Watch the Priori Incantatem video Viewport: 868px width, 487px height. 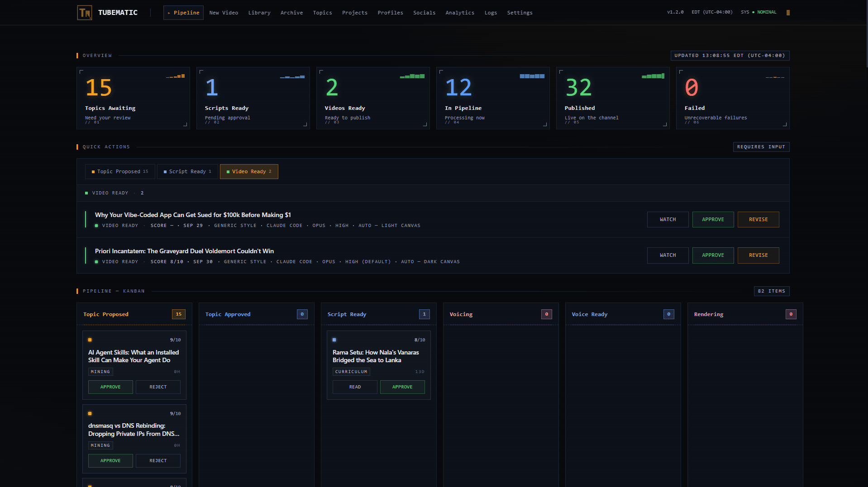(x=668, y=255)
